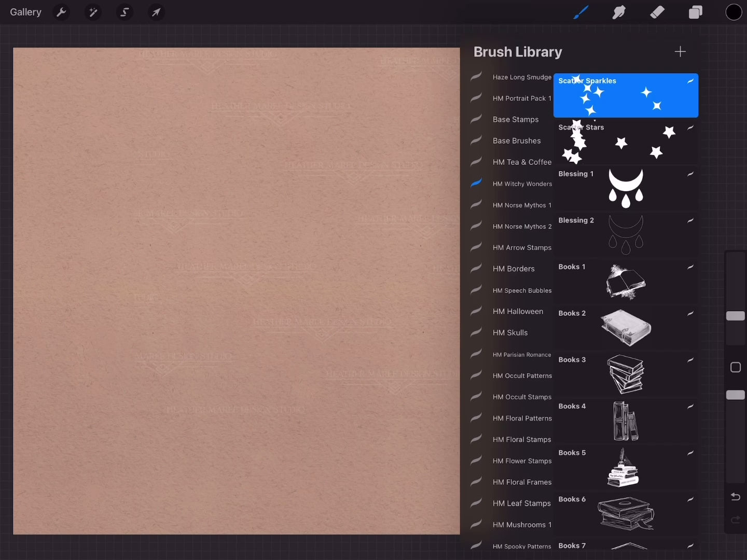The width and height of the screenshot is (747, 560).
Task: Return to the Gallery
Action: 25,12
